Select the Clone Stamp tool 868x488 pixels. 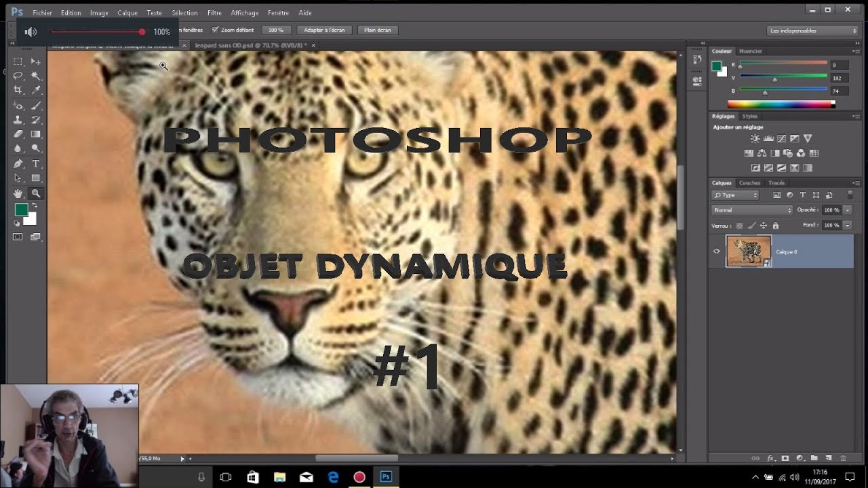18,120
